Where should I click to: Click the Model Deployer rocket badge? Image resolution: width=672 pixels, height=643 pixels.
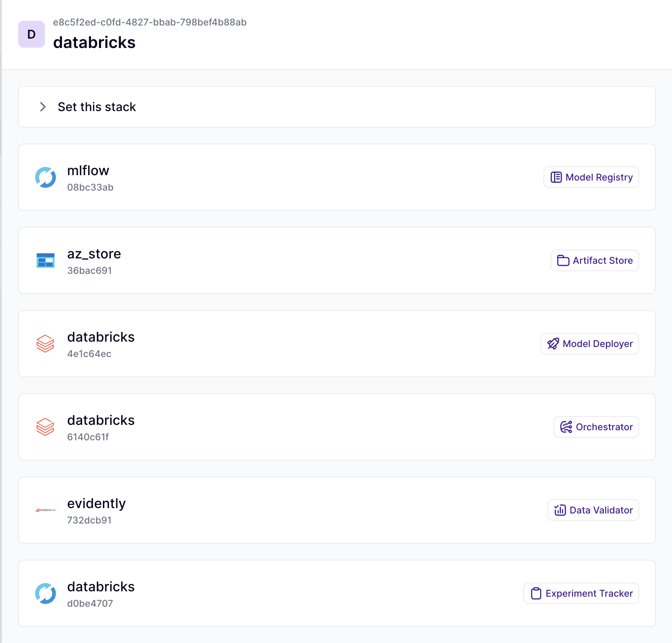[x=589, y=344]
